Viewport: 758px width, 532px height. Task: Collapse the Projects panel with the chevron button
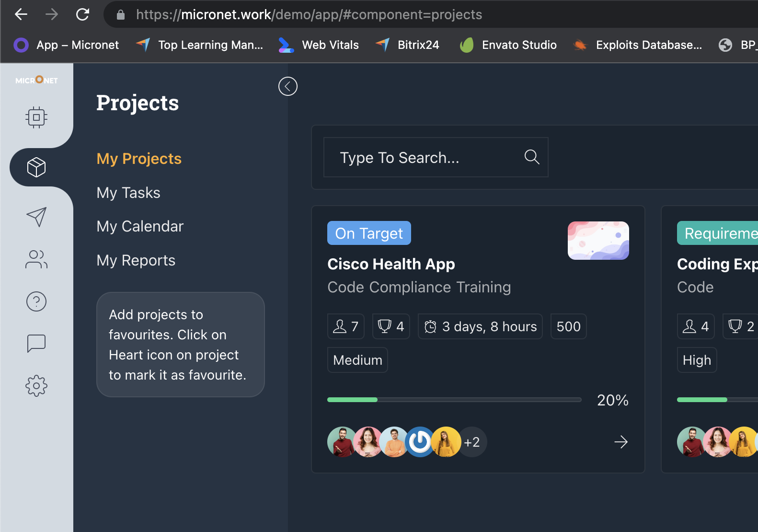[288, 86]
